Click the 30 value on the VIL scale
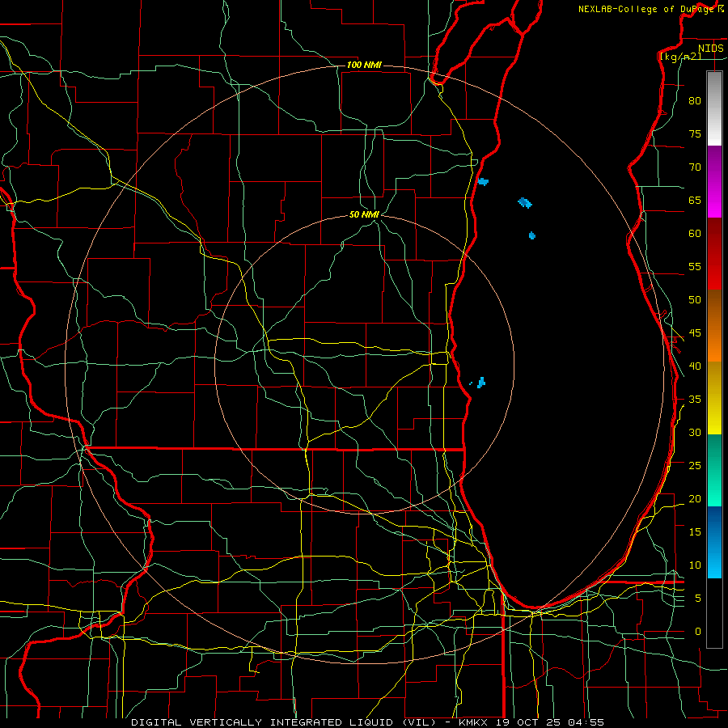 (x=695, y=432)
